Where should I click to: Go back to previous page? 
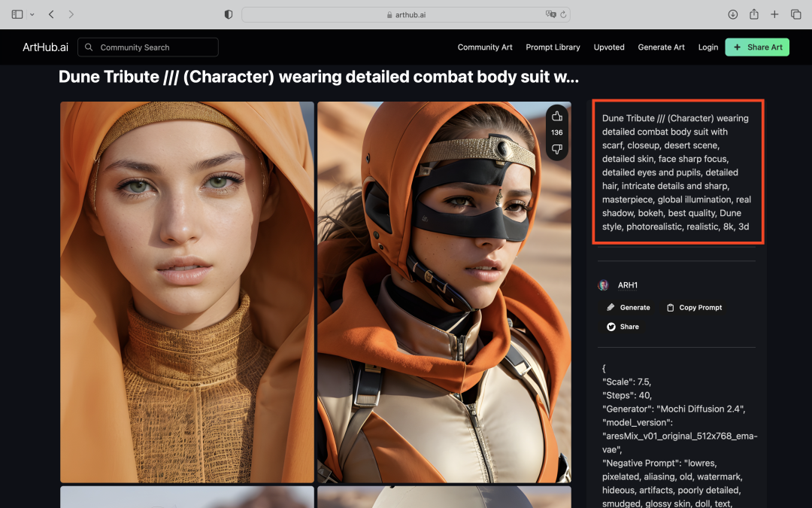[51, 14]
